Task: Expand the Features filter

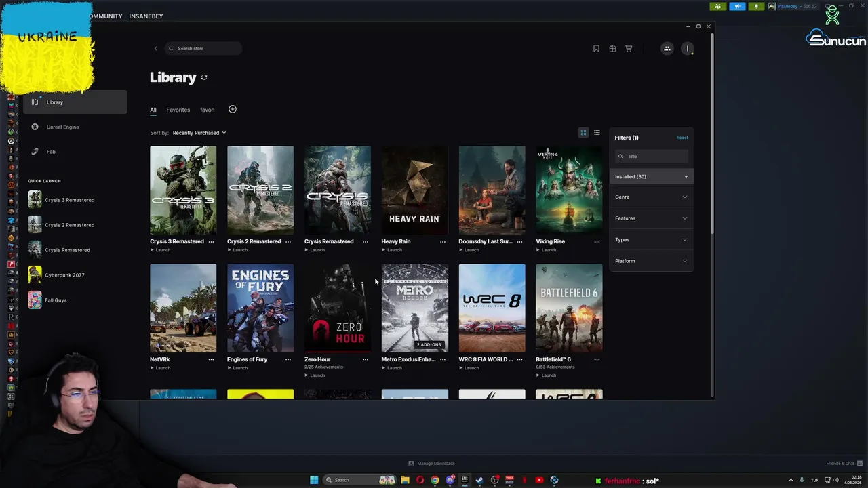Action: tap(651, 218)
